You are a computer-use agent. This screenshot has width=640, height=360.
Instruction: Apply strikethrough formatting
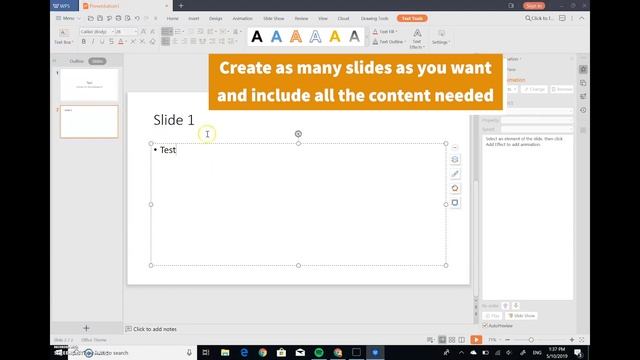[x=111, y=42]
